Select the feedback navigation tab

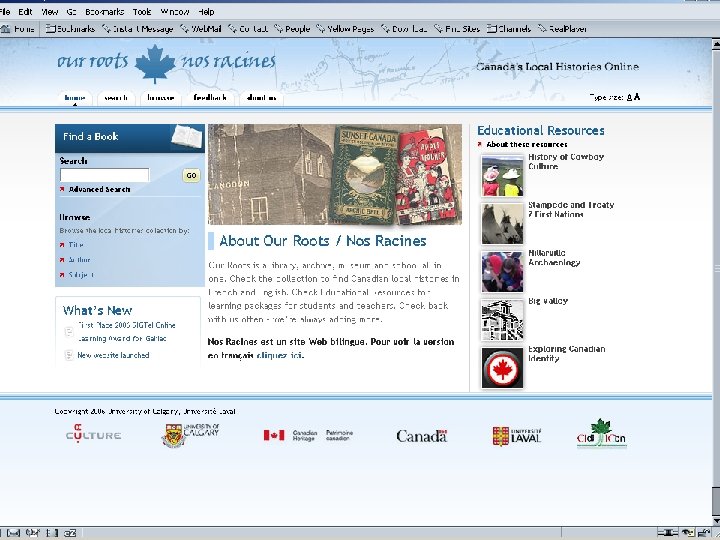pos(210,98)
